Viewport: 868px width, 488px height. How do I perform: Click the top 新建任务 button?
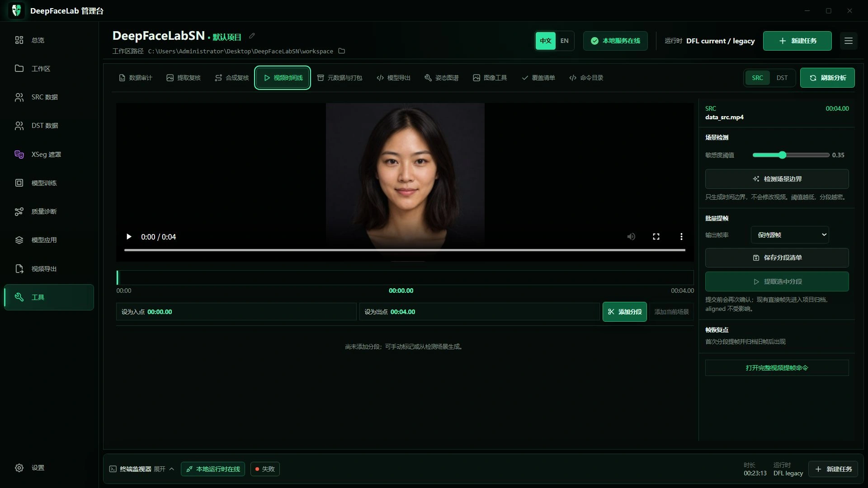coord(797,41)
